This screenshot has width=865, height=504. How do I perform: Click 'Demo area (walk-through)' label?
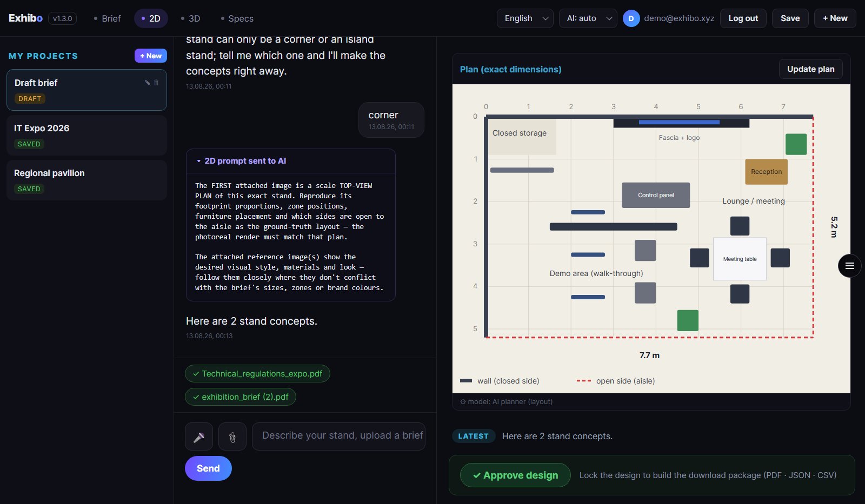coord(596,273)
